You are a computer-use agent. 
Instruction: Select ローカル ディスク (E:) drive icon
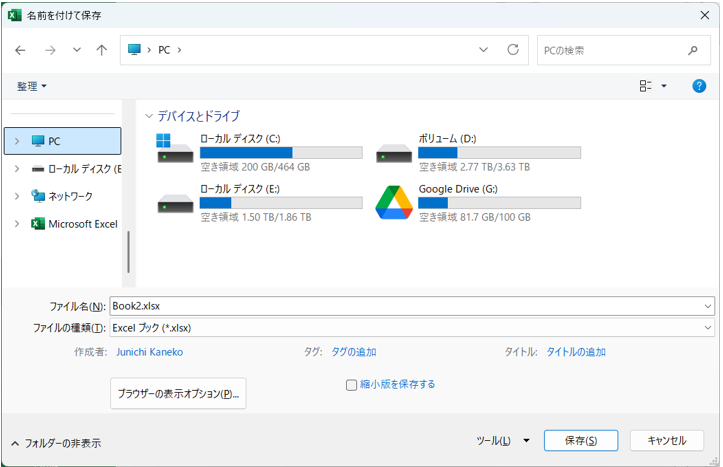click(175, 204)
